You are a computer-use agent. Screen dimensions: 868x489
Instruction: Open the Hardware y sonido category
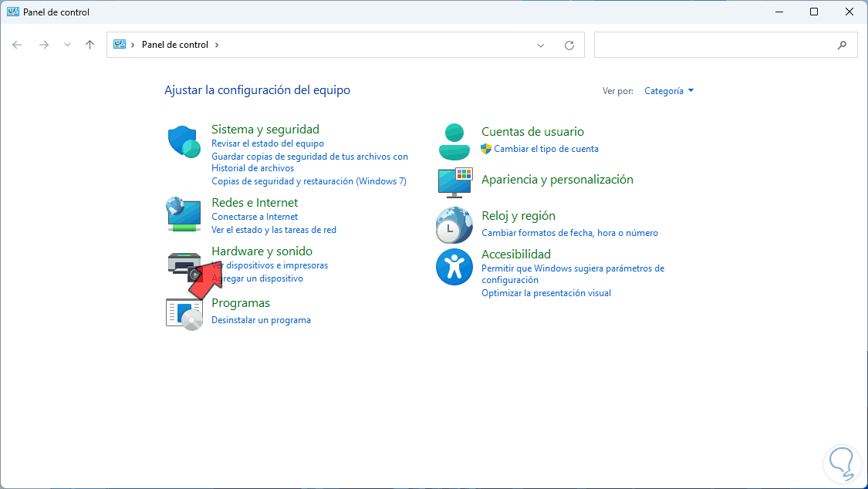pos(262,251)
